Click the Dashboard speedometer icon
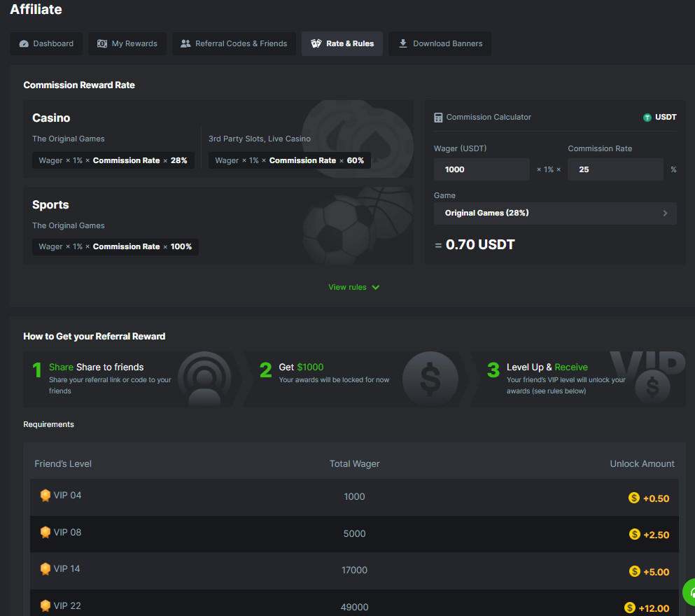This screenshot has width=695, height=616. point(24,43)
